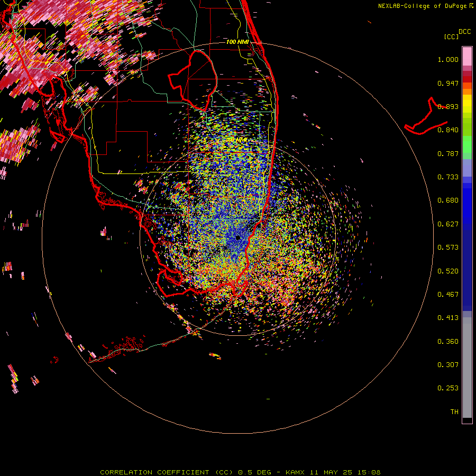Image resolution: width=476 pixels, height=476 pixels.
Task: Select the 0.307 scale value
Action: click(448, 365)
